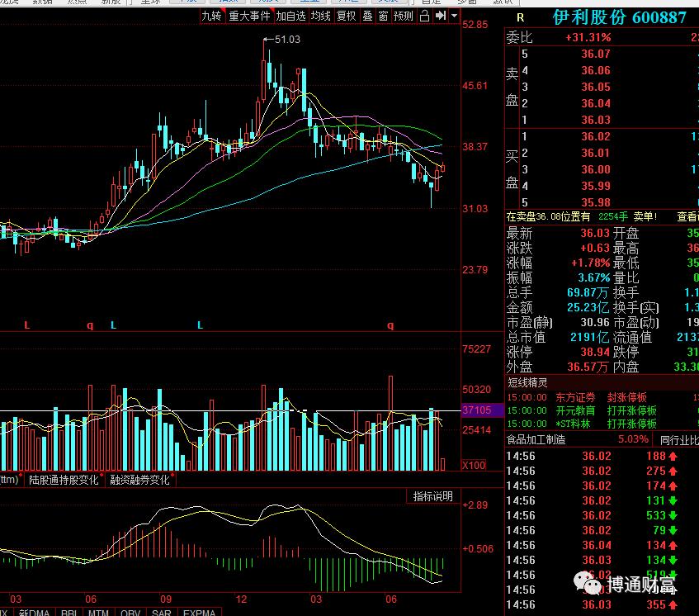Open 重大事件 major events
Image resolution: width=699 pixels, height=616 pixels.
tap(249, 16)
